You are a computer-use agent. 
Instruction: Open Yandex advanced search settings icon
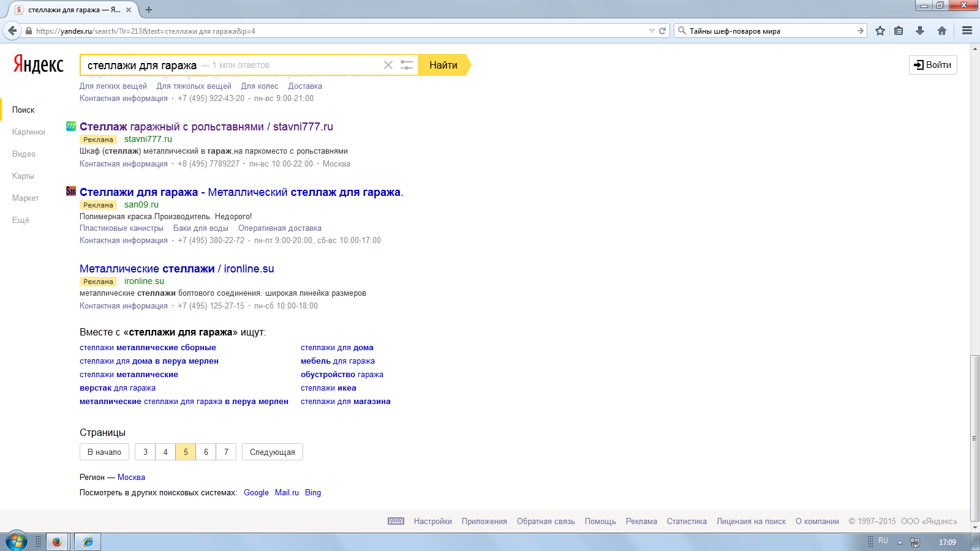click(x=407, y=65)
